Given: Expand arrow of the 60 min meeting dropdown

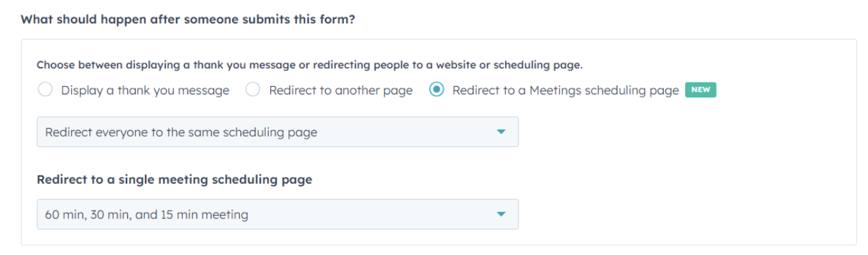Looking at the screenshot, I should (501, 214).
